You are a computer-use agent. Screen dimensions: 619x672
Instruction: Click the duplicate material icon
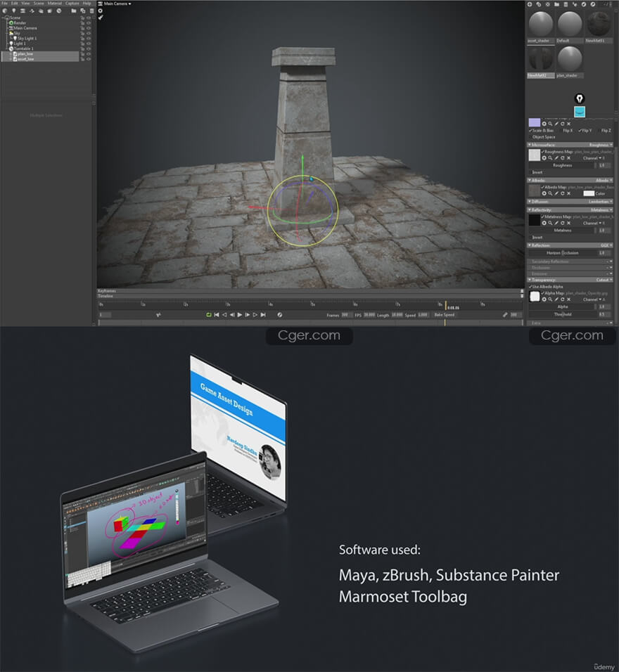point(539,4)
